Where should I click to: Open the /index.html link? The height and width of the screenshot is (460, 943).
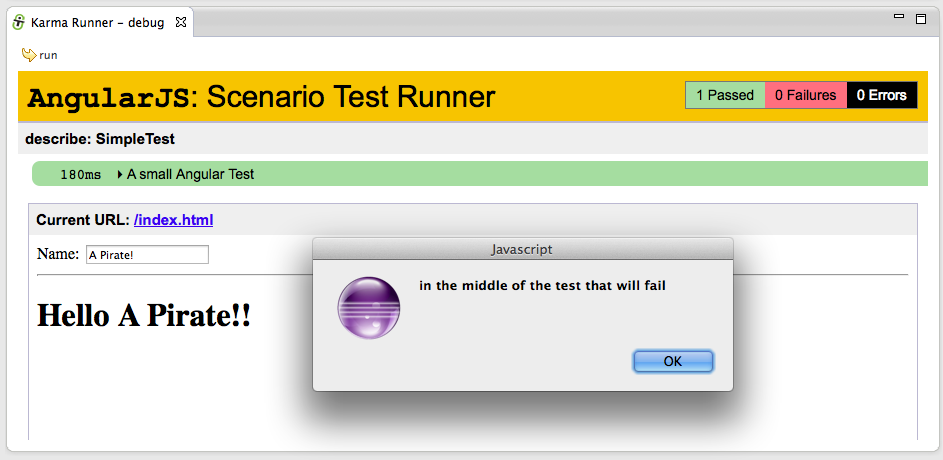pos(173,220)
